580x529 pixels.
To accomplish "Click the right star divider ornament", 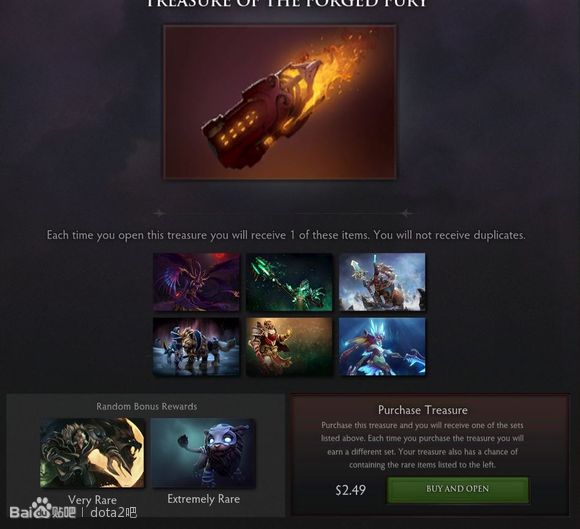I will pyautogui.click(x=406, y=213).
